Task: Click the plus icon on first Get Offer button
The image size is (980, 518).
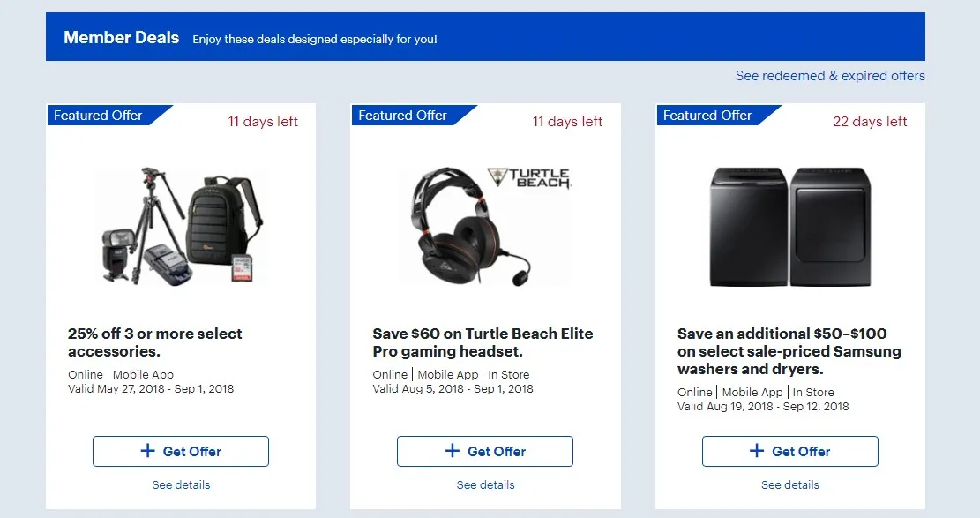Action: pos(150,451)
